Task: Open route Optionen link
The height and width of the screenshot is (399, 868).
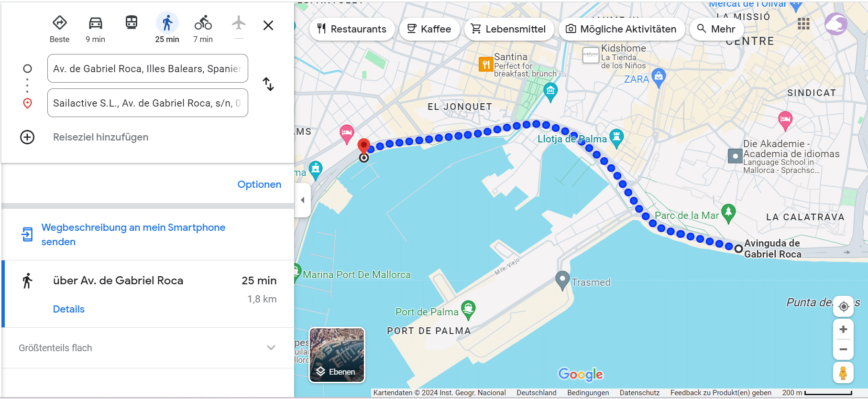Action: [259, 184]
